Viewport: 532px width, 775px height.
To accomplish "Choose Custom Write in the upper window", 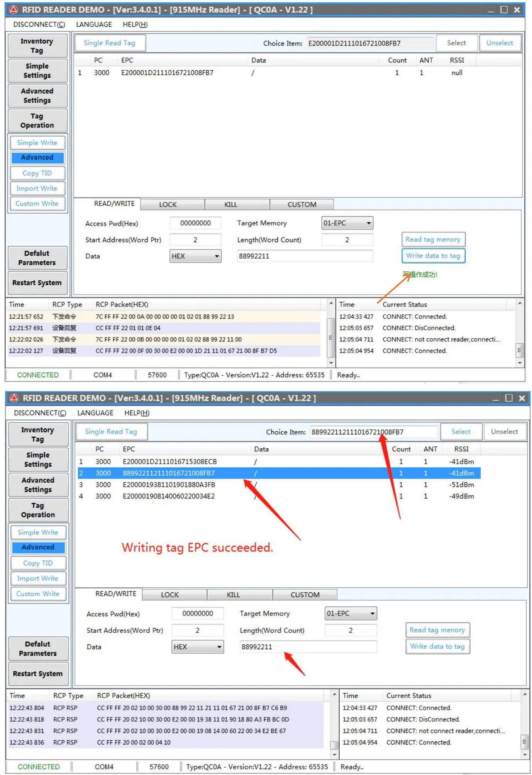I will click(37, 203).
